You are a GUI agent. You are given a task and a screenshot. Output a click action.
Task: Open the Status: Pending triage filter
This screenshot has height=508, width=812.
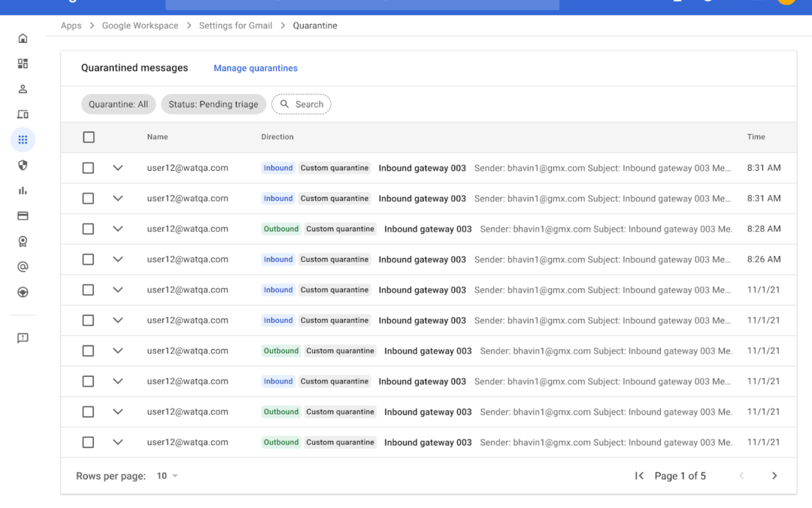[214, 104]
